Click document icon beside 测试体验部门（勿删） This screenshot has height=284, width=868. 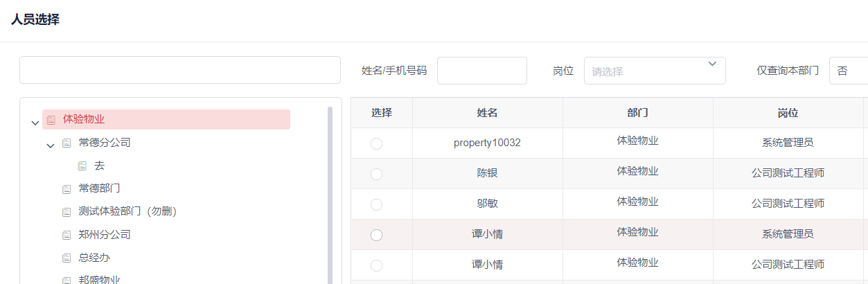click(67, 212)
